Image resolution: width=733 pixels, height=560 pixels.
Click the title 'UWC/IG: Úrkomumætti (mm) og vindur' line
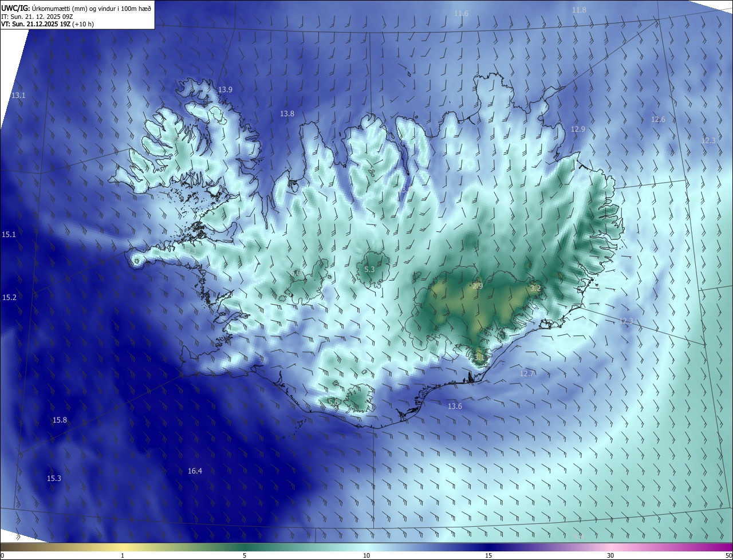(76, 8)
